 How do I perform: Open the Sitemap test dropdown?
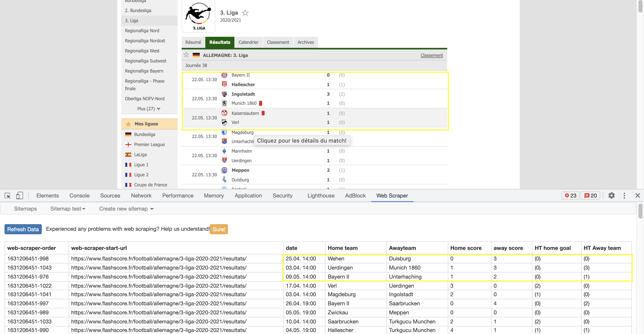[68, 209]
